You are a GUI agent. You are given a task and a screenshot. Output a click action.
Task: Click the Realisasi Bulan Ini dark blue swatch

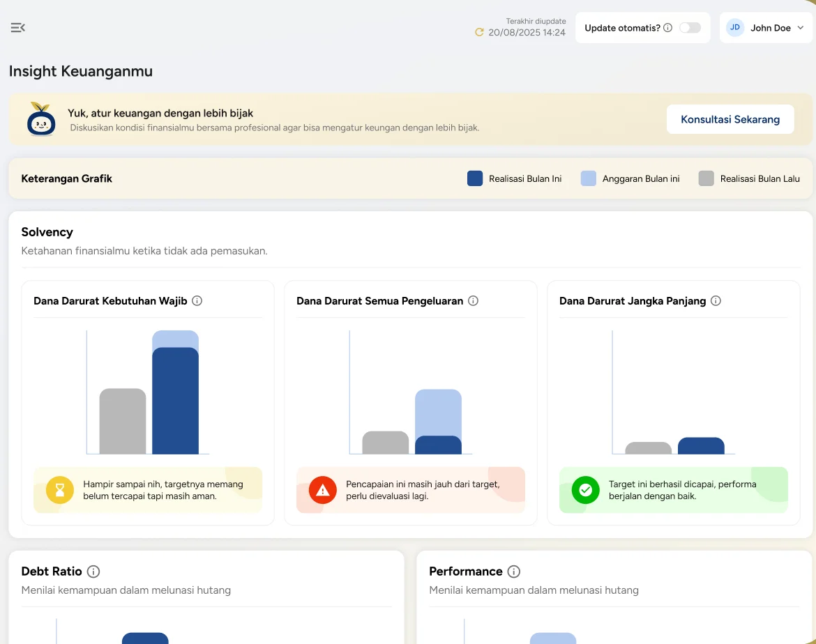coord(475,178)
